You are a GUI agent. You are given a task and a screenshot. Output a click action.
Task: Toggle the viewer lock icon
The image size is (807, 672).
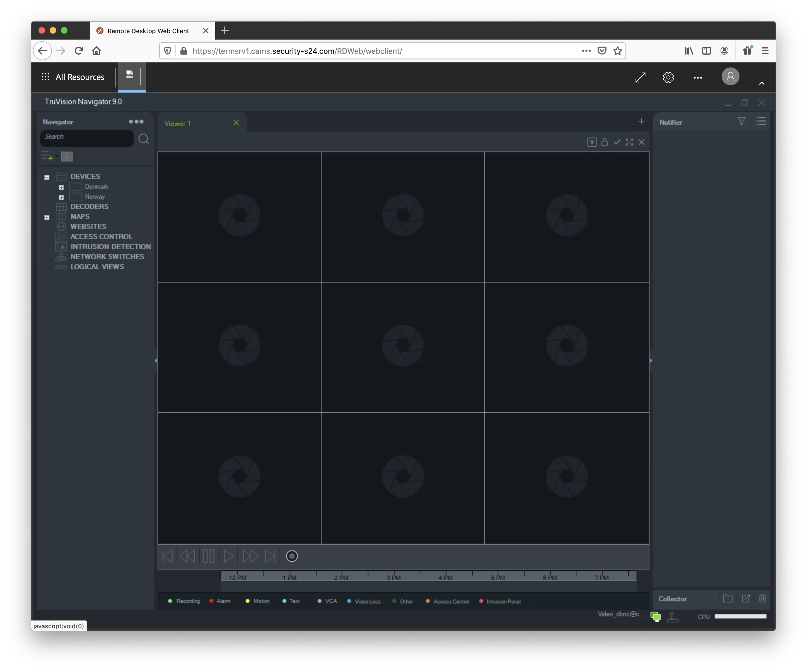pyautogui.click(x=604, y=142)
